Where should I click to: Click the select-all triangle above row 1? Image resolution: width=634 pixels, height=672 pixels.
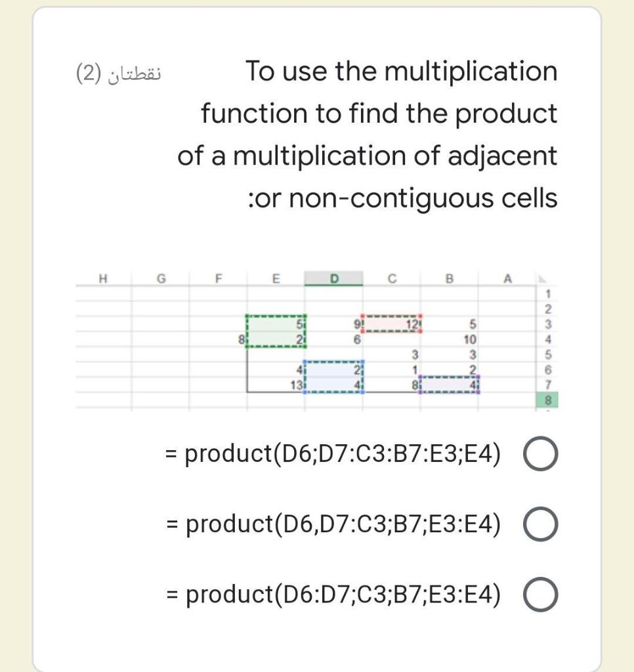[544, 278]
